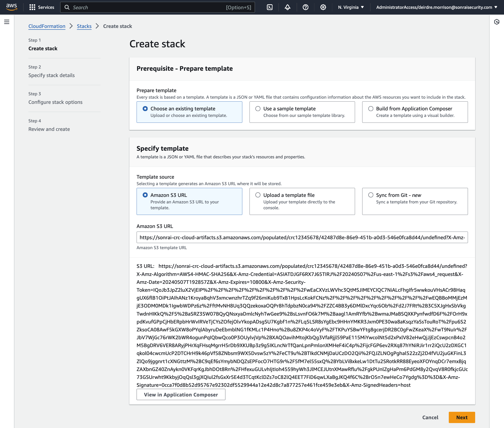The width and height of the screenshot is (504, 428).
Task: Click the orange Next button
Action: click(x=462, y=417)
